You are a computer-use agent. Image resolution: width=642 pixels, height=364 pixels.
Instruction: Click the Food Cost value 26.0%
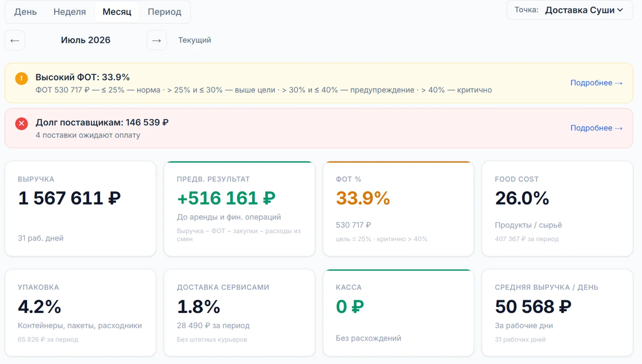[522, 199]
